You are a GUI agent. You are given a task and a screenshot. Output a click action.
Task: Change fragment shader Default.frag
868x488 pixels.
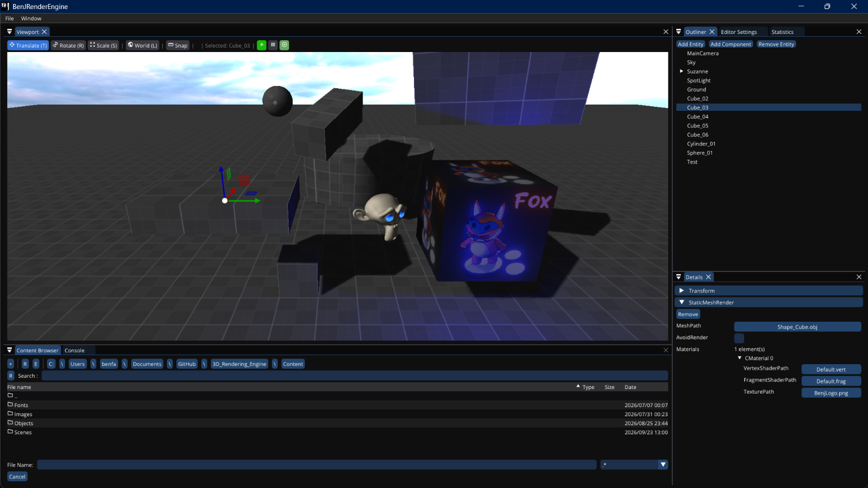pos(831,381)
